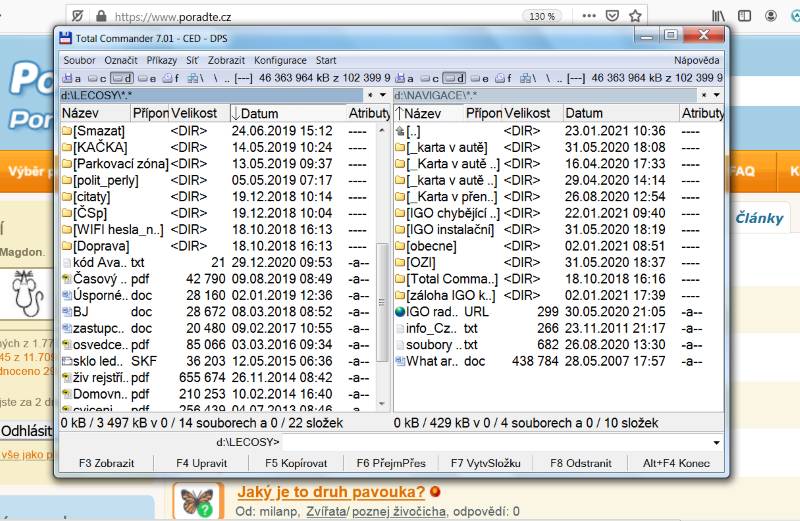Viewport: 800px width, 521px height.
Task: Open the Příkazy menu
Action: (161, 60)
